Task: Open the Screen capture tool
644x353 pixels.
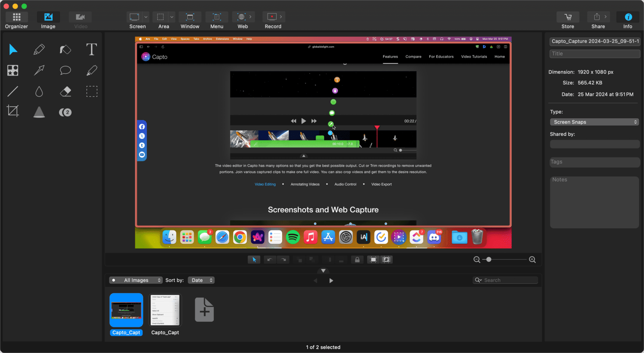Action: pos(134,17)
